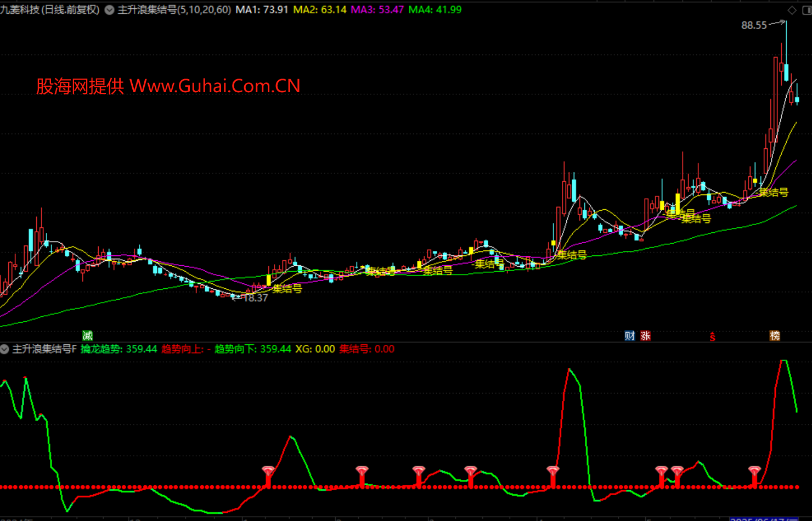Select the MA1: 73.91 readout
This screenshot has width=812, height=521.
tap(262, 10)
